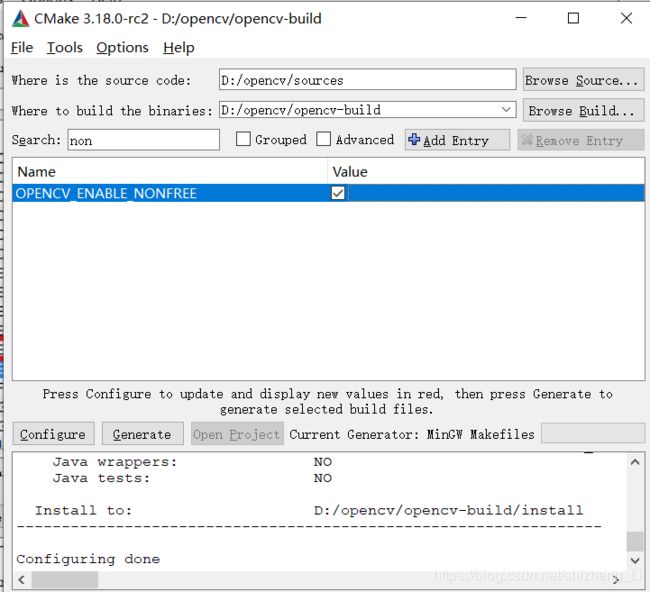Click the horizontal scrollbar left arrow

pyautogui.click(x=22, y=580)
